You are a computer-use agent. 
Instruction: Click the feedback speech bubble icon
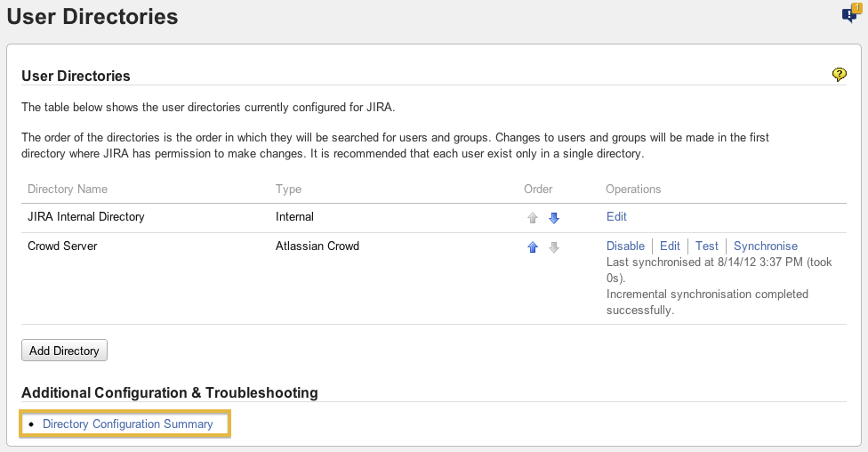849,14
